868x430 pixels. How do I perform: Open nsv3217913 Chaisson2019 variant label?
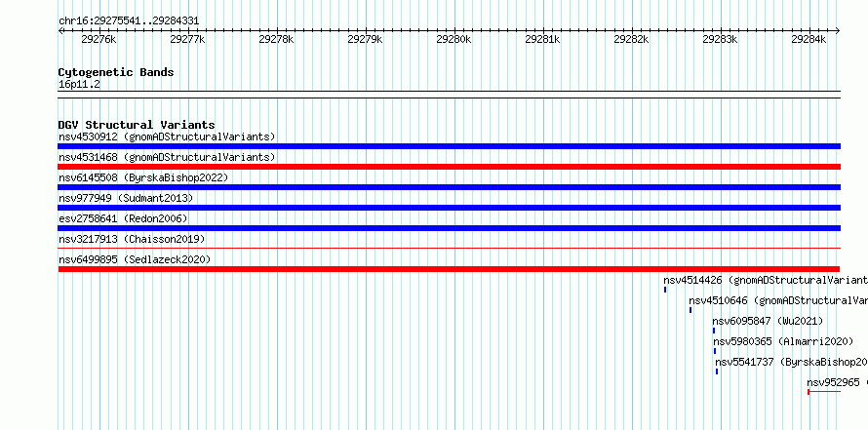click(x=132, y=239)
